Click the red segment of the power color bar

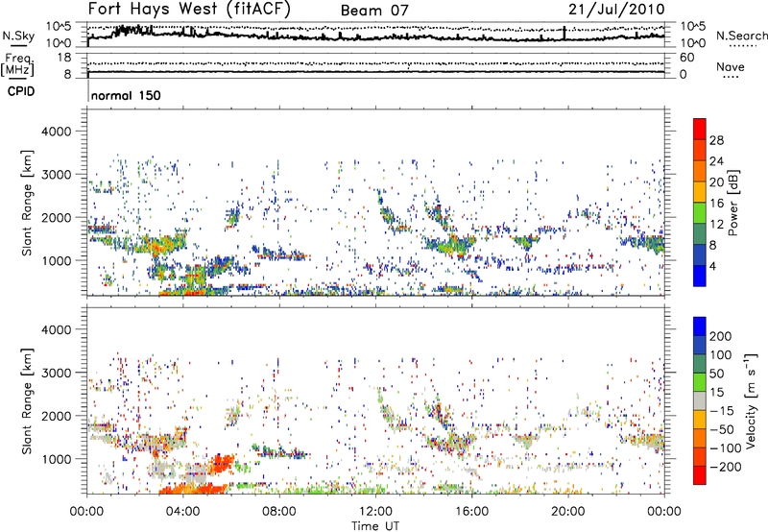(x=700, y=129)
